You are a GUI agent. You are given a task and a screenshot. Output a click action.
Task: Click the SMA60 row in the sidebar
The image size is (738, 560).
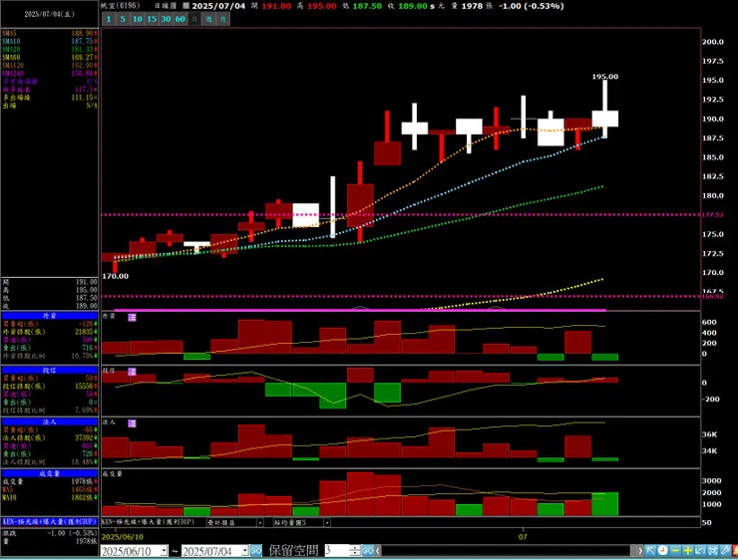[50, 58]
